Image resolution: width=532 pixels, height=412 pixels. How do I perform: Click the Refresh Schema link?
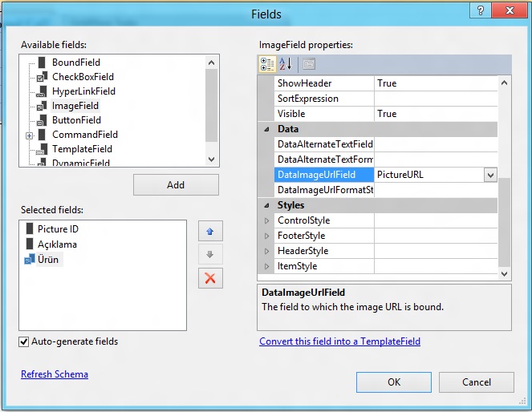[55, 374]
